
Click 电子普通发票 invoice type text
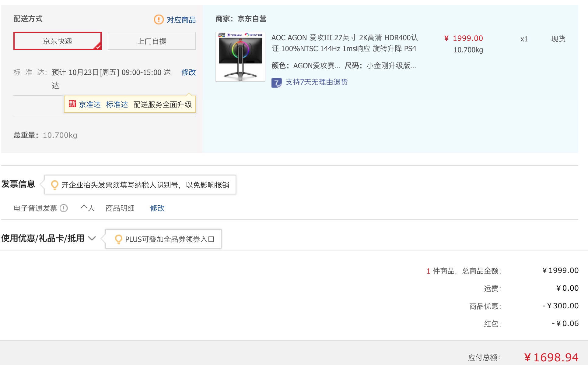[35, 208]
